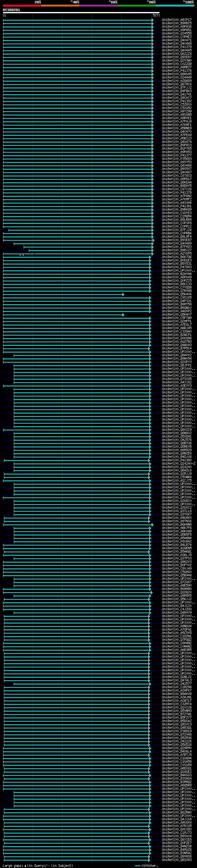Select the UniRef100_P60842 label

(x=177, y=542)
